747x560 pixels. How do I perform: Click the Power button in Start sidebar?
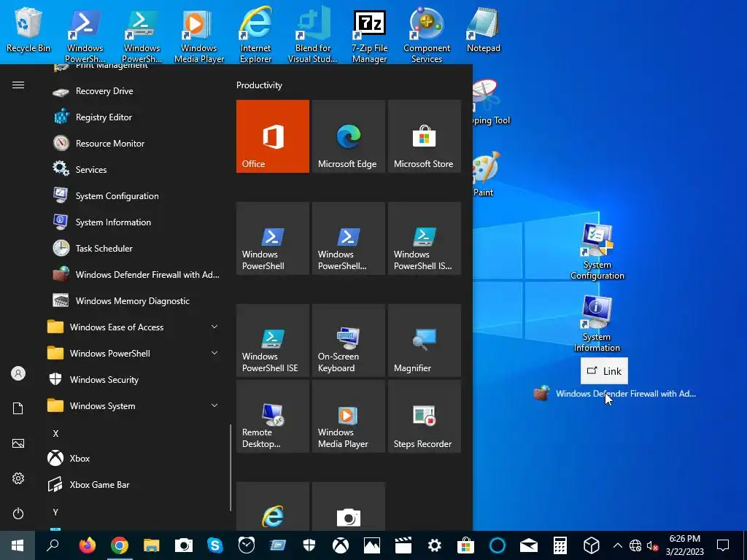click(18, 513)
